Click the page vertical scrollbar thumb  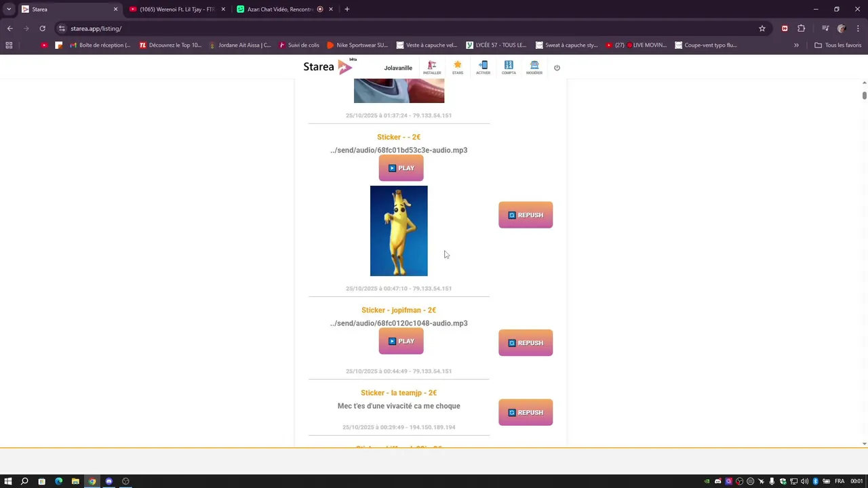[x=865, y=95]
